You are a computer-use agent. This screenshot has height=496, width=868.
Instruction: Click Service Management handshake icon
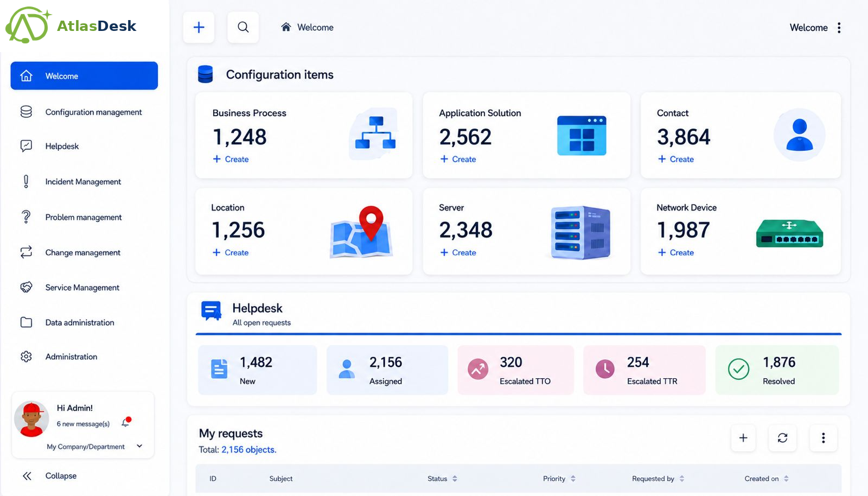[26, 287]
